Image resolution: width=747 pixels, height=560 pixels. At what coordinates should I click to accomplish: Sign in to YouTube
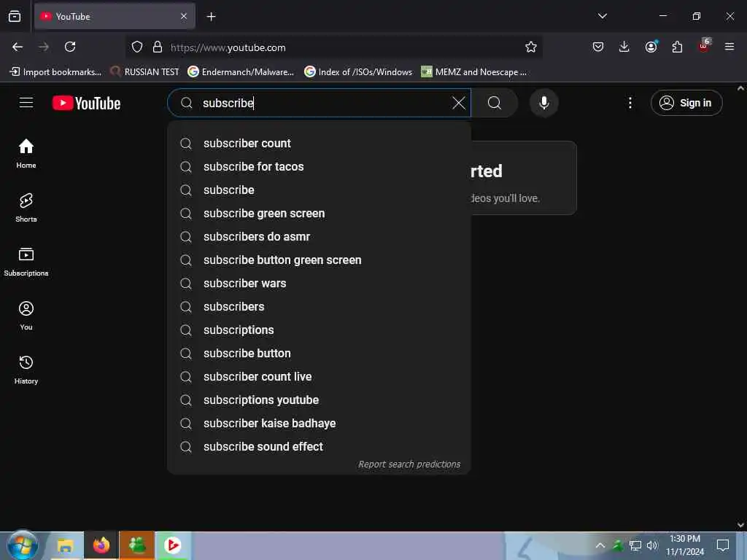(686, 103)
